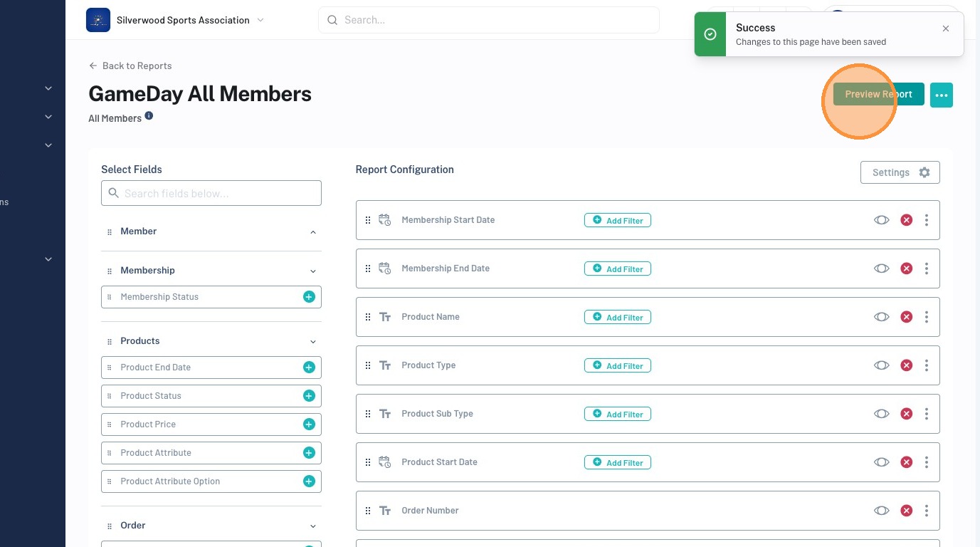The width and height of the screenshot is (980, 547).
Task: Delete the Product Type row
Action: click(906, 365)
